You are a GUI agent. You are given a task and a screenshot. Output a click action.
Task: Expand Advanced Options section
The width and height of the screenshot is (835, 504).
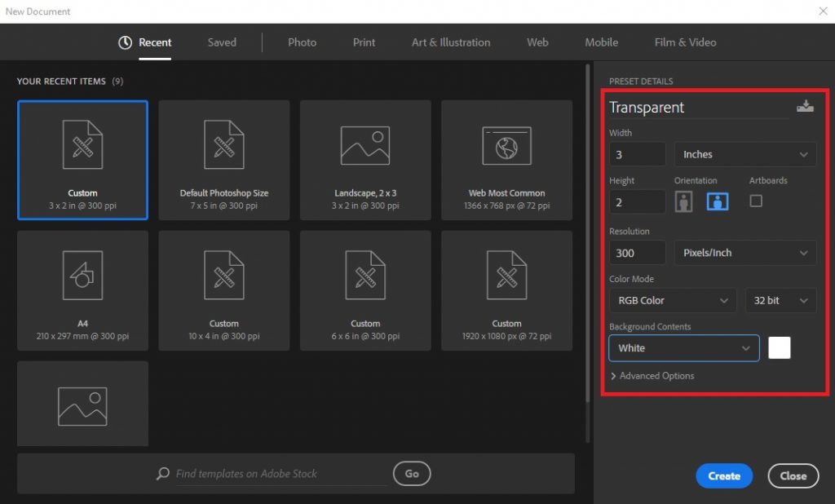pos(652,376)
